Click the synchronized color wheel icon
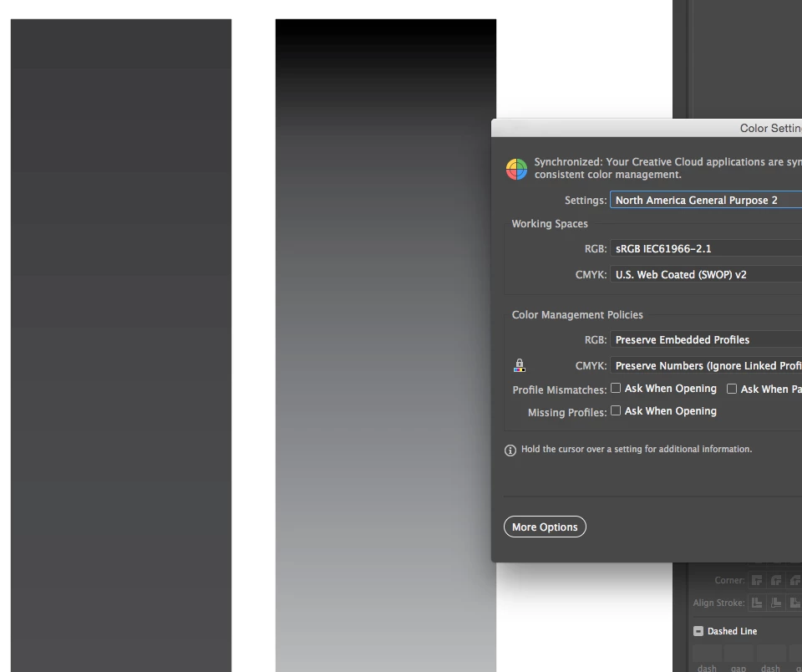The width and height of the screenshot is (802, 672). pyautogui.click(x=516, y=169)
